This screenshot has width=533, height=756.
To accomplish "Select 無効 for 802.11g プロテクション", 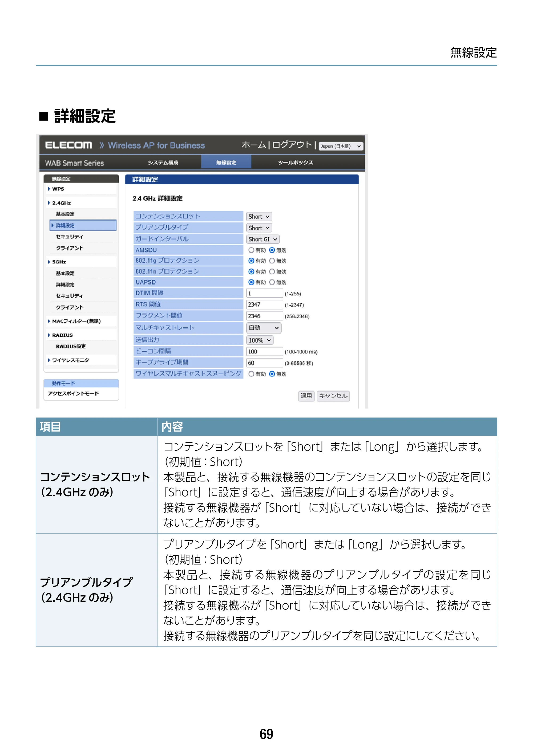I will click(x=272, y=261).
